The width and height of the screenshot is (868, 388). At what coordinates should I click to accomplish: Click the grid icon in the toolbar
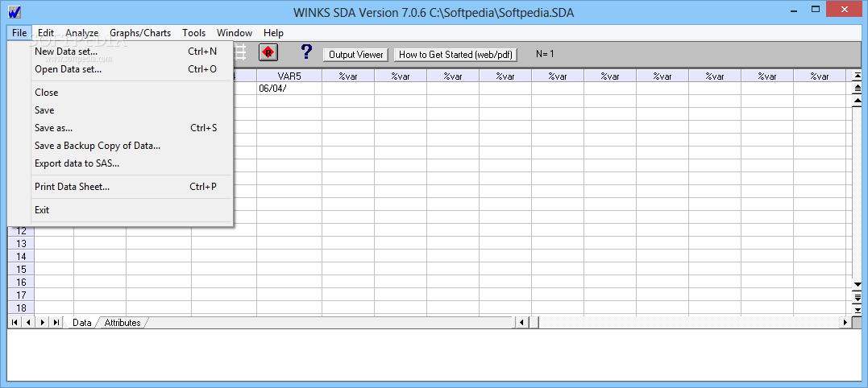pyautogui.click(x=241, y=52)
